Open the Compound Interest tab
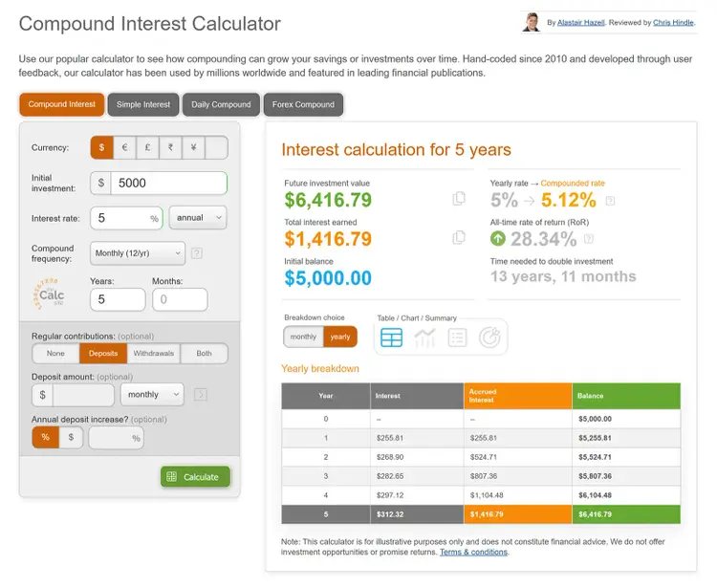Screen dimensions: 717x588 (x=62, y=104)
